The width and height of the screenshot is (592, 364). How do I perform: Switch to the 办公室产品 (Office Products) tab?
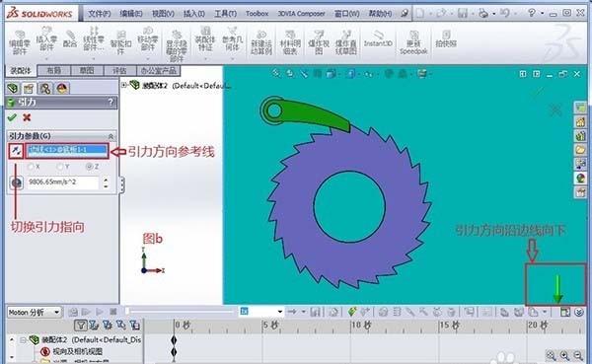point(158,71)
